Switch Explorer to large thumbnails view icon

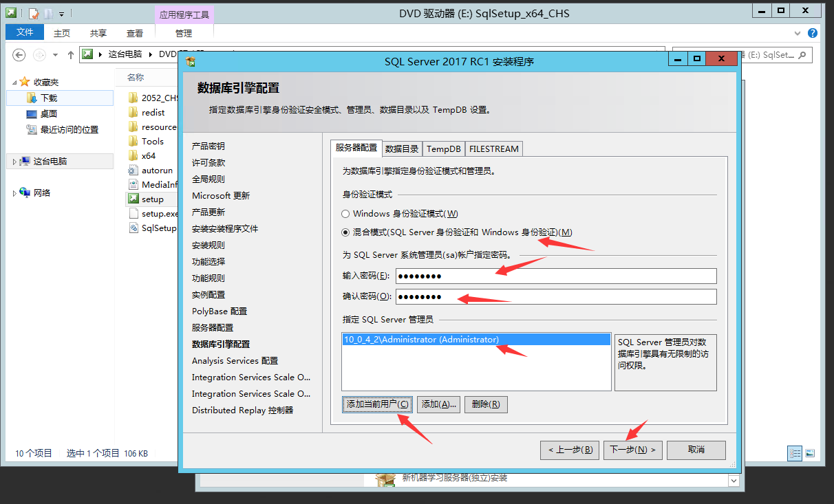[810, 453]
